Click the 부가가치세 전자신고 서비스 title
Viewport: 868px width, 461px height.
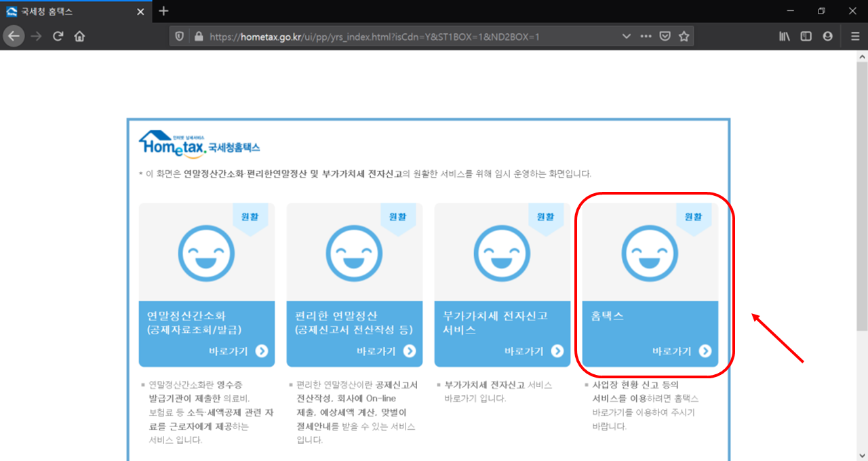pos(496,323)
